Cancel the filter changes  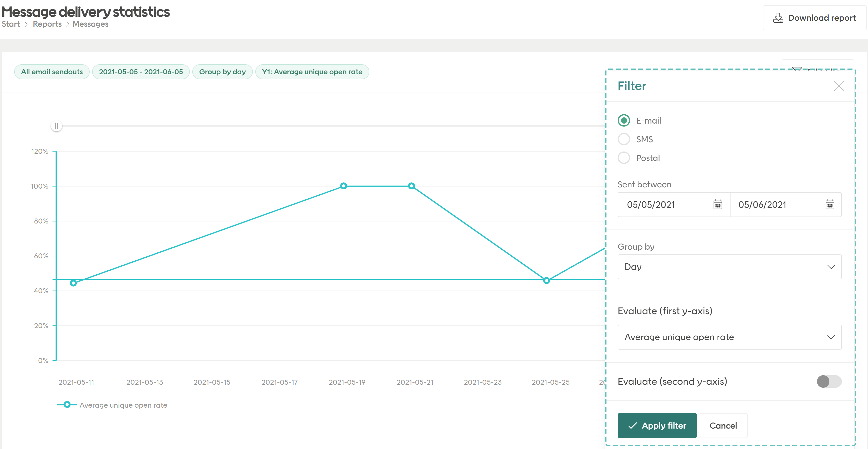click(x=723, y=425)
